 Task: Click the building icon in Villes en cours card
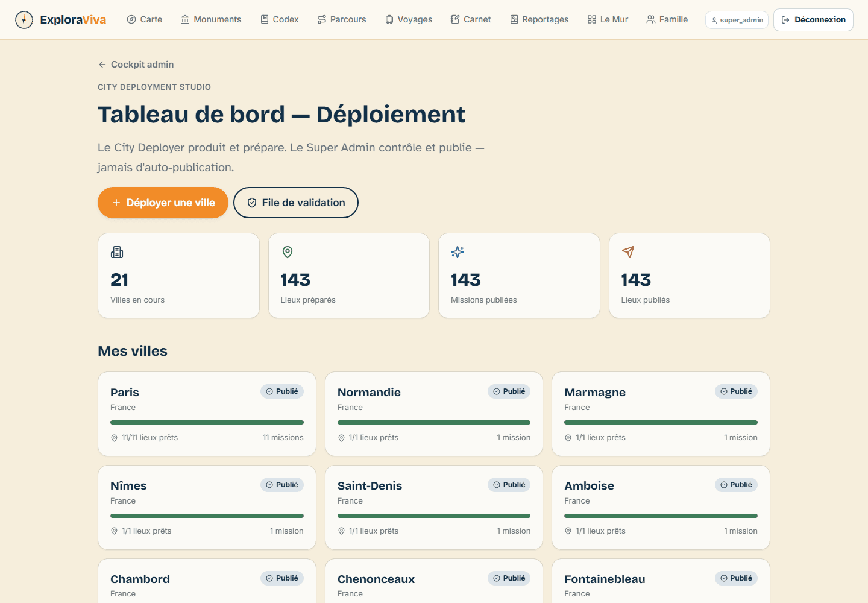click(x=117, y=252)
